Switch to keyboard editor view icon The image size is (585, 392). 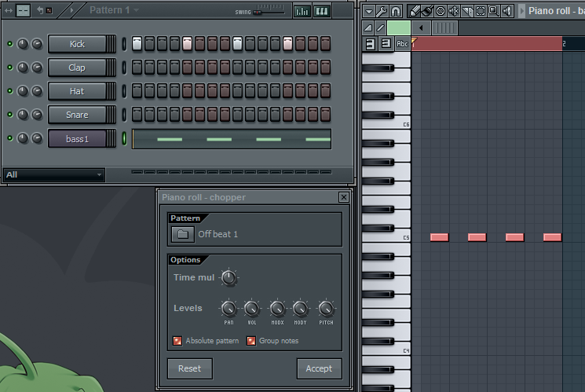pyautogui.click(x=322, y=11)
